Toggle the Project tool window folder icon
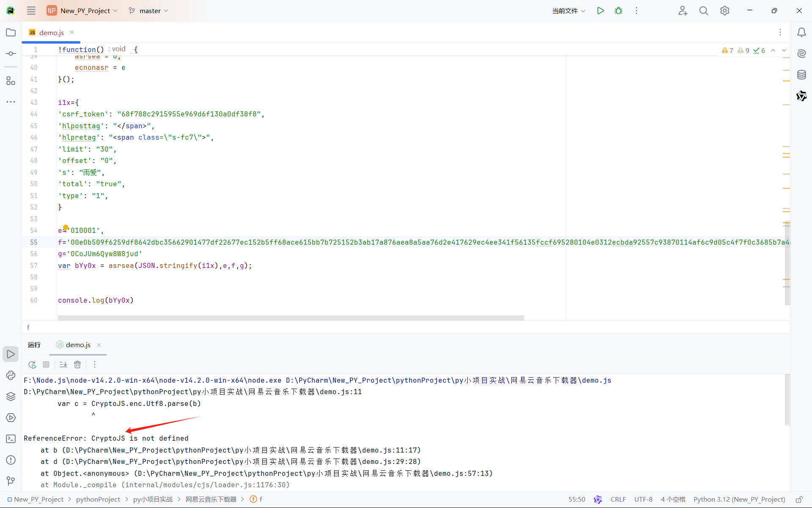Image resolution: width=812 pixels, height=508 pixels. [11, 33]
